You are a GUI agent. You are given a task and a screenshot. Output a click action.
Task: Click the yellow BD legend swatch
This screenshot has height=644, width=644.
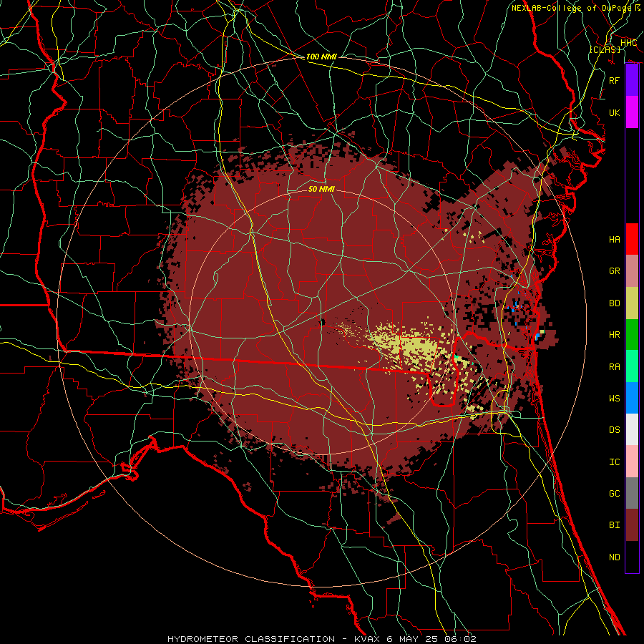point(632,303)
